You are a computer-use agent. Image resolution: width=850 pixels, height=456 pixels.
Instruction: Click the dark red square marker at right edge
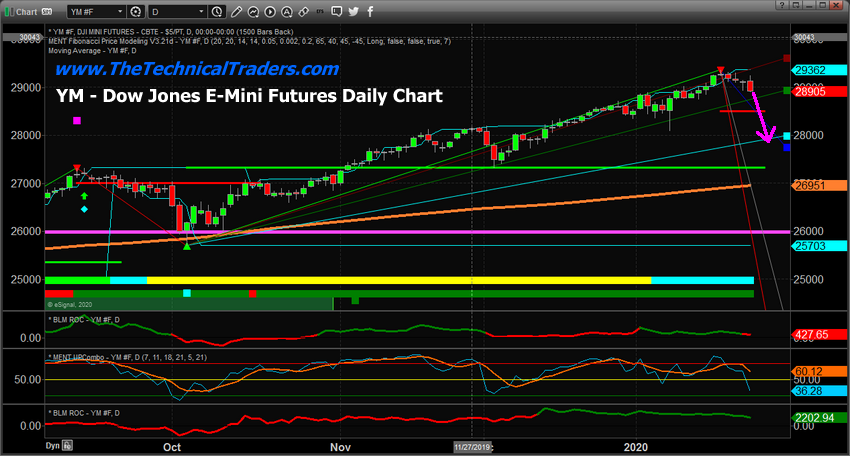[787, 59]
